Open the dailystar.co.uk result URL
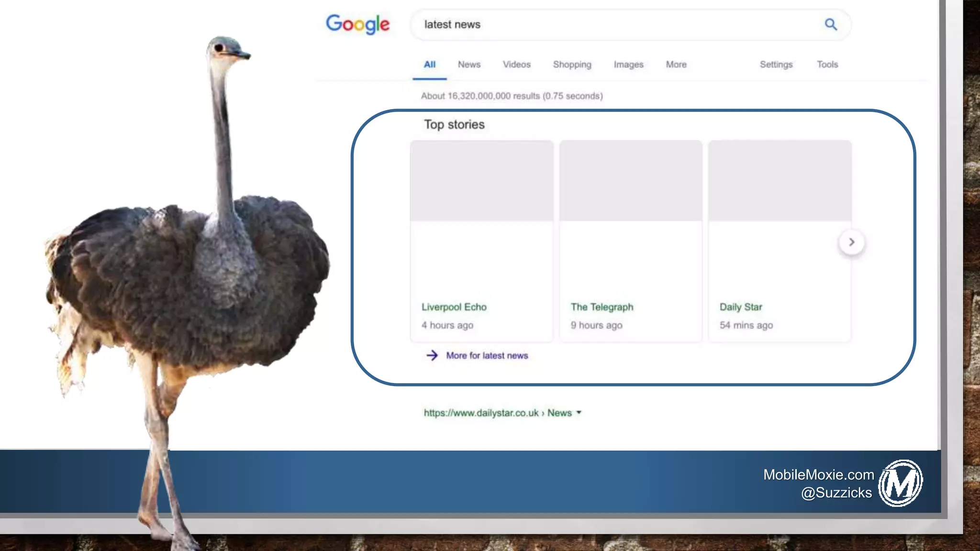 (481, 413)
